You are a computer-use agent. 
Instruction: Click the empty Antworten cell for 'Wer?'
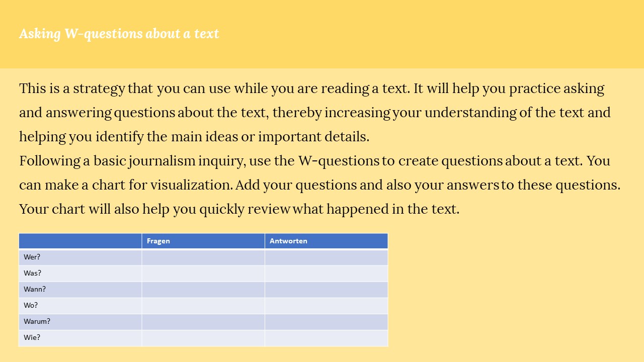327,257
